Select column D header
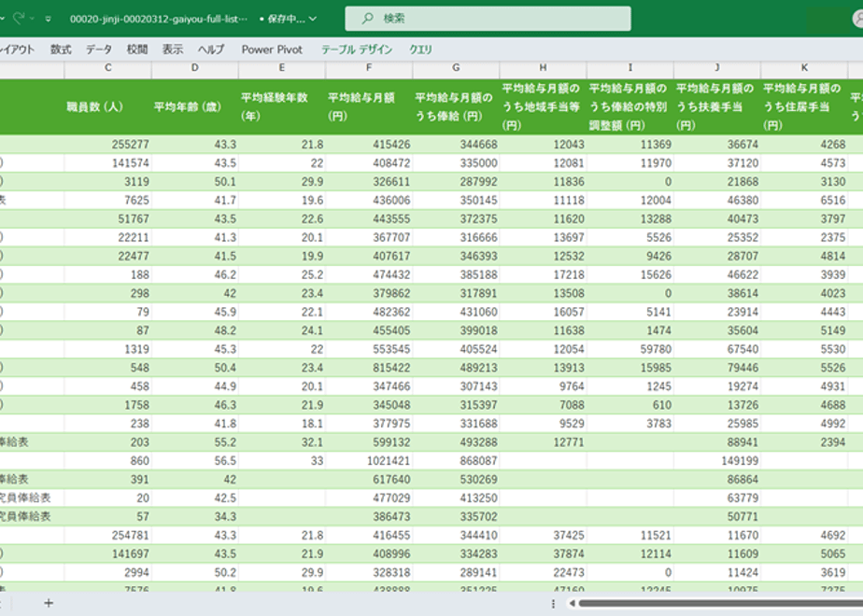This screenshot has width=863, height=616. click(195, 67)
